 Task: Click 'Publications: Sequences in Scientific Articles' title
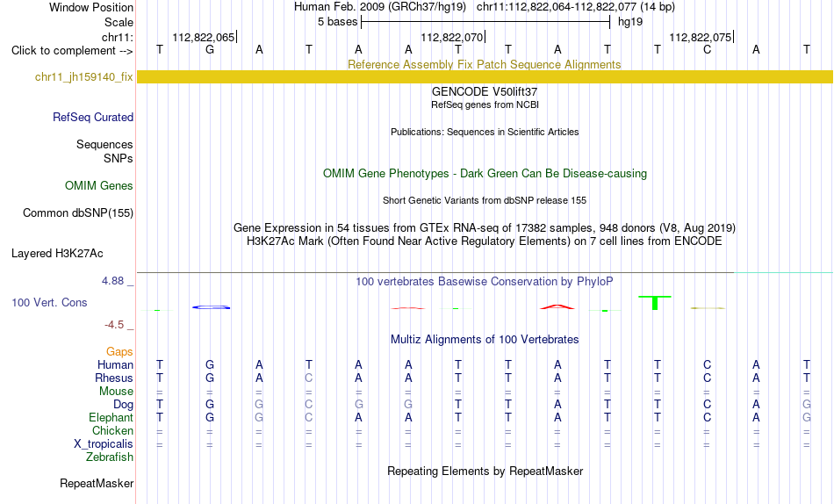[485, 132]
